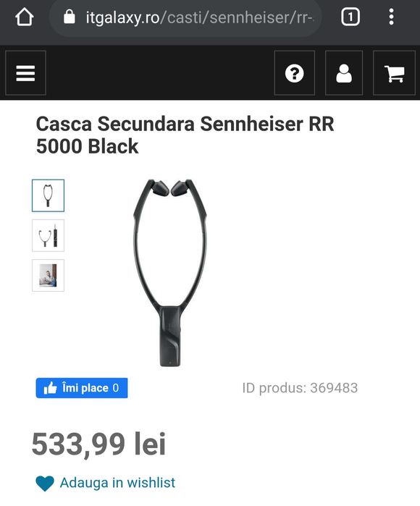Screen dimensions: 420x506
Task: Open the shopping cart
Action: [394, 73]
